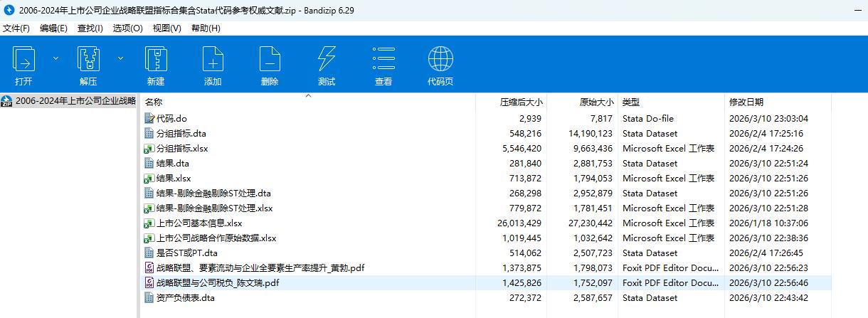Click the Bandizip app icon in the title bar
868x318 pixels.
coord(9,10)
